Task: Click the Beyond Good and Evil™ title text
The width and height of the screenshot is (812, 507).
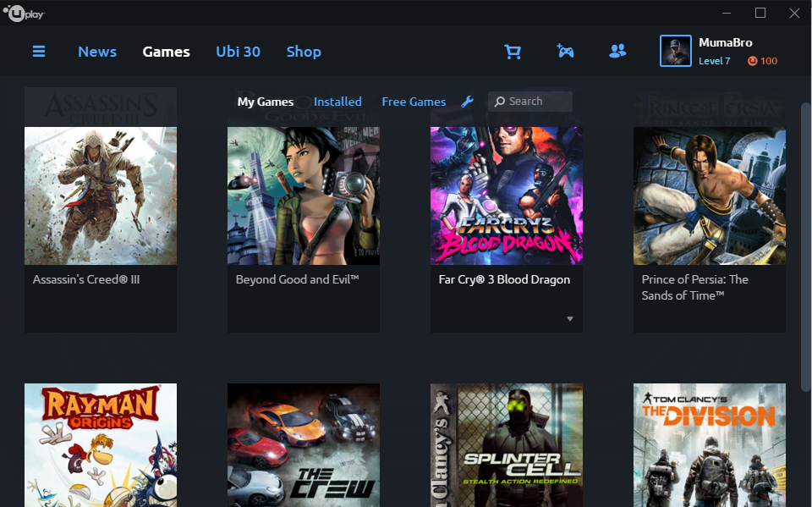Action: point(297,279)
